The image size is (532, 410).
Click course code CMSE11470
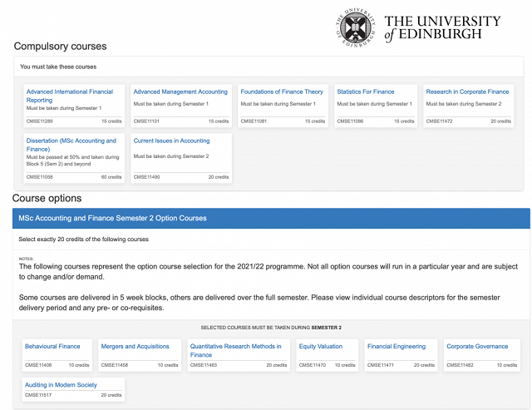313,365
